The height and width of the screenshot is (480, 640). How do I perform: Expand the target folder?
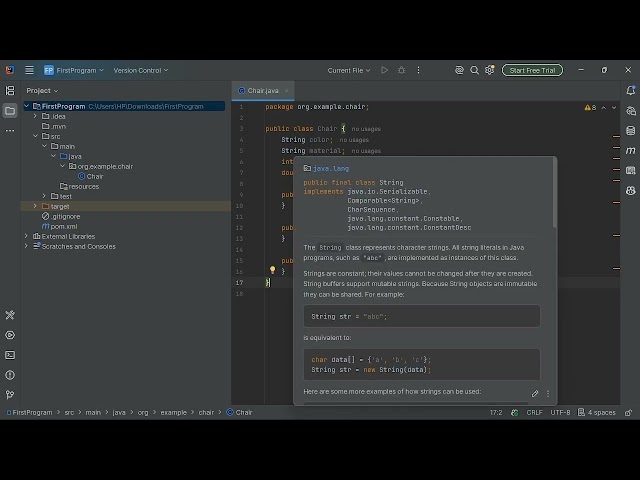(36, 206)
